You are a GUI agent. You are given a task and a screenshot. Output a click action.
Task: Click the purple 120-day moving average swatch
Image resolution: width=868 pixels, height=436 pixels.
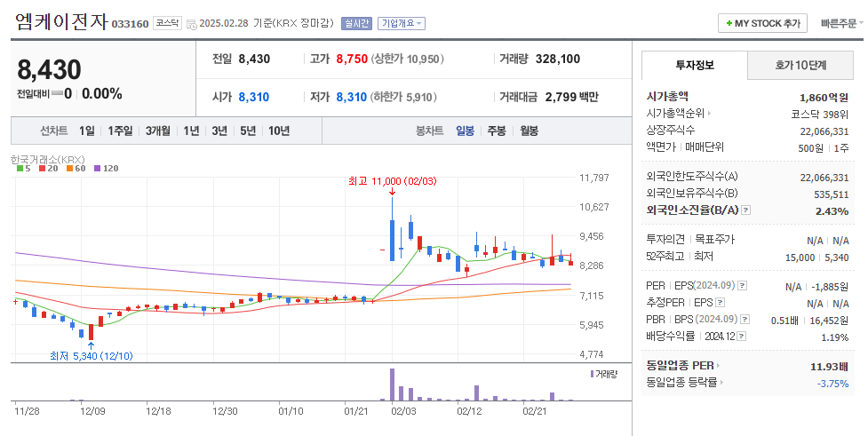click(x=98, y=168)
